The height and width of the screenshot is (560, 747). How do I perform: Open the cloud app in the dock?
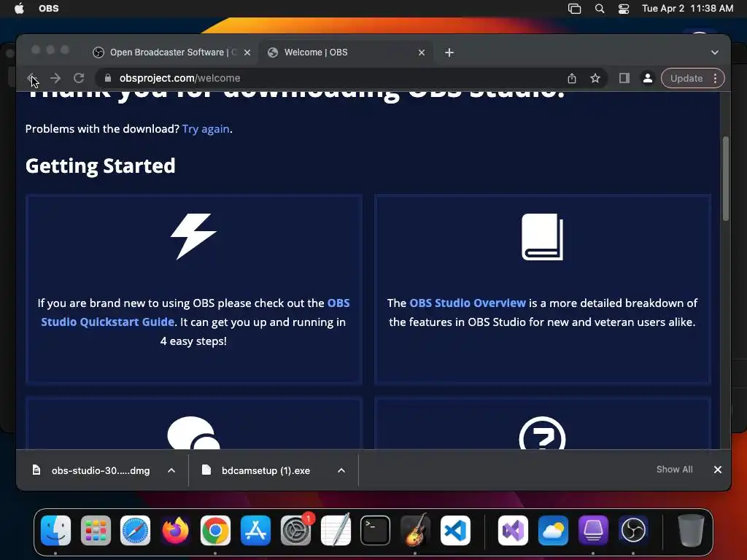[553, 531]
